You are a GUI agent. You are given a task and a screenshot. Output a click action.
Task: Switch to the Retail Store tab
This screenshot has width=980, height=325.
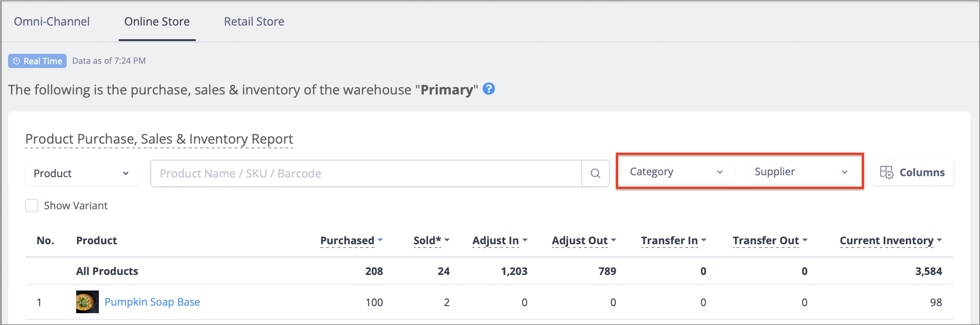click(254, 21)
